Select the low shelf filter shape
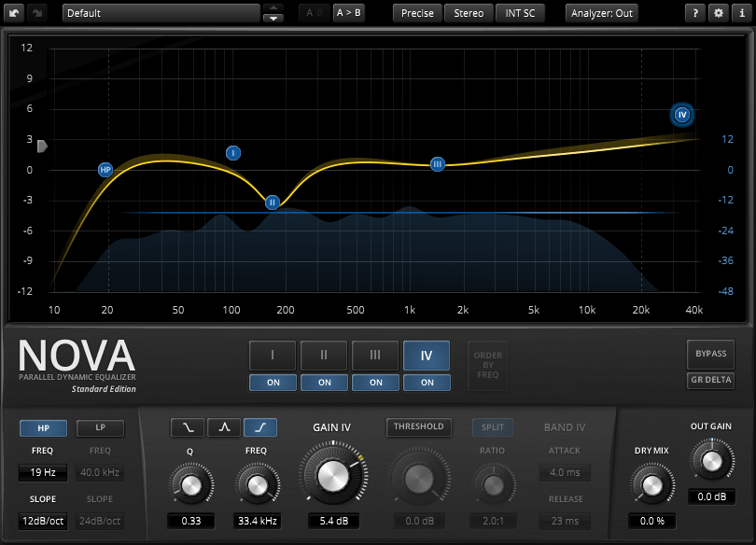Screen dimensions: 756x545 click(x=188, y=427)
